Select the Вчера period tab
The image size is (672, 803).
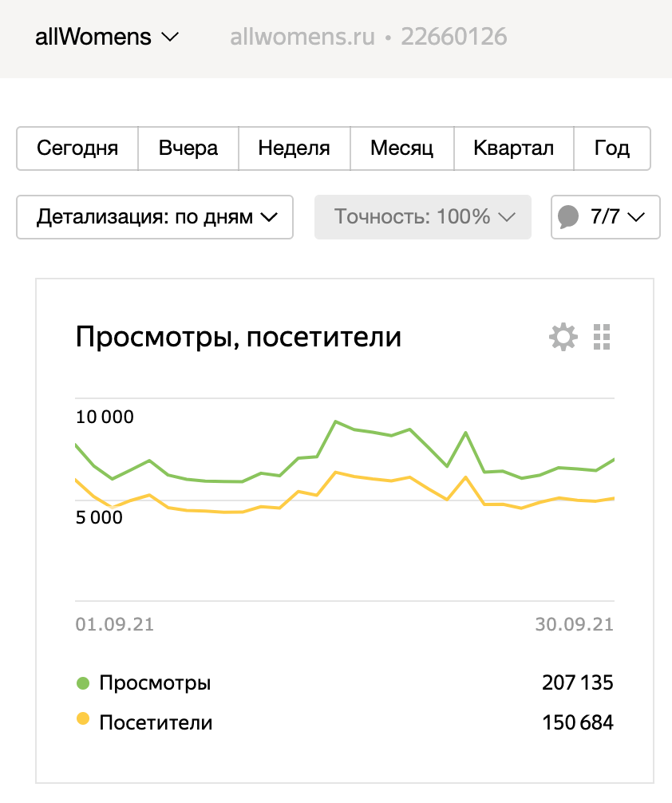click(x=188, y=148)
